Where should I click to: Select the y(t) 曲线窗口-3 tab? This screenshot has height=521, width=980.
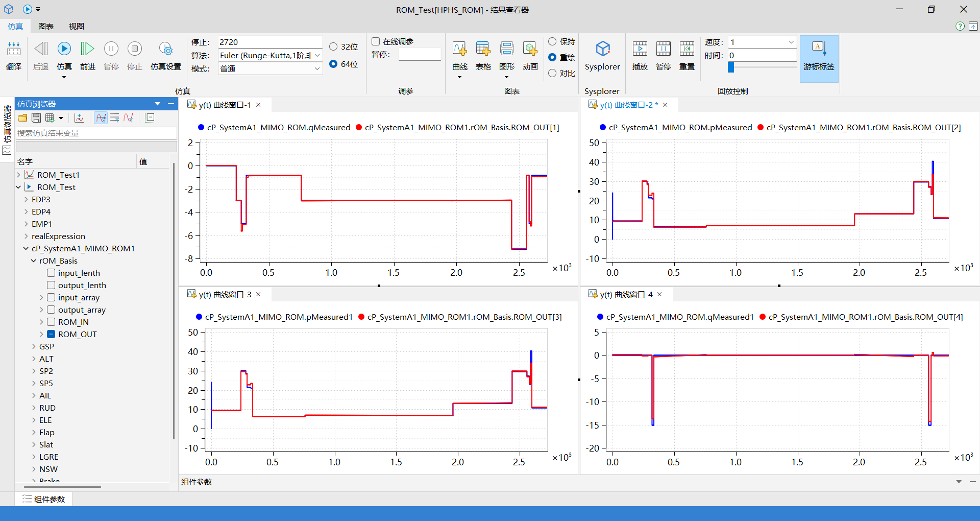tap(225, 294)
